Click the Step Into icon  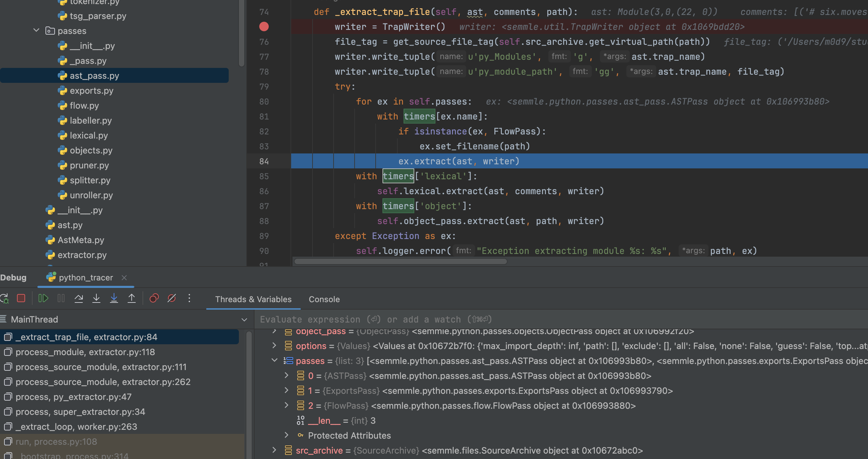point(96,298)
